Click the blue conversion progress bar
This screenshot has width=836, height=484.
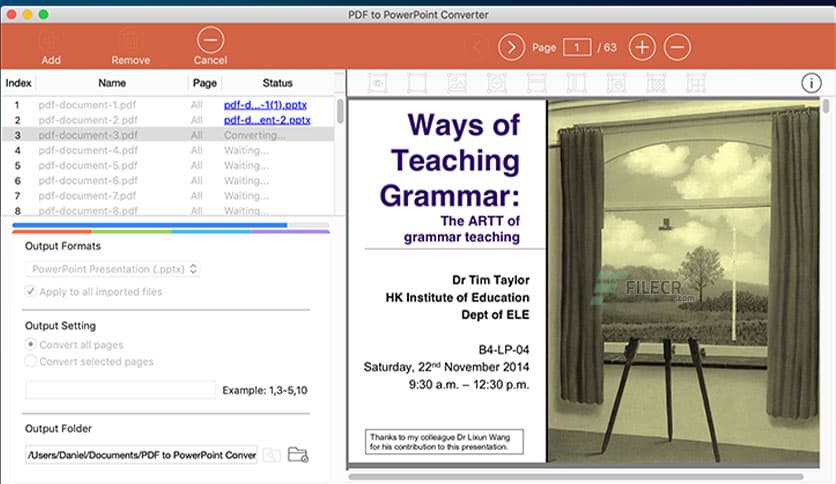pyautogui.click(x=150, y=225)
